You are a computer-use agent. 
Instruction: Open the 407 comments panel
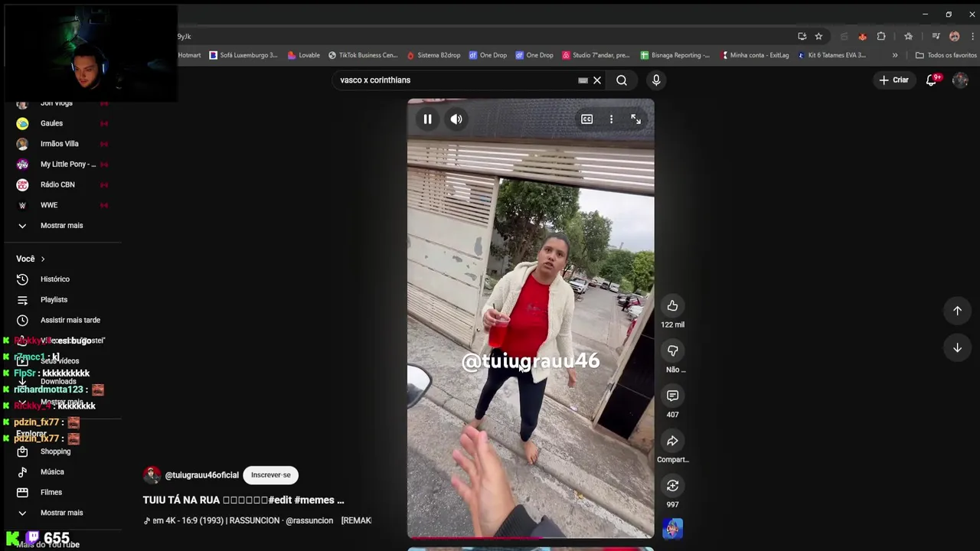[x=672, y=396]
